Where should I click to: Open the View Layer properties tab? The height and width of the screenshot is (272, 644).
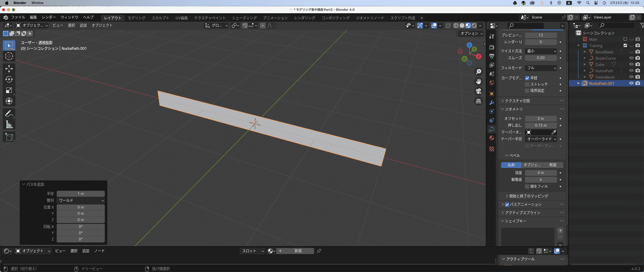(492, 65)
